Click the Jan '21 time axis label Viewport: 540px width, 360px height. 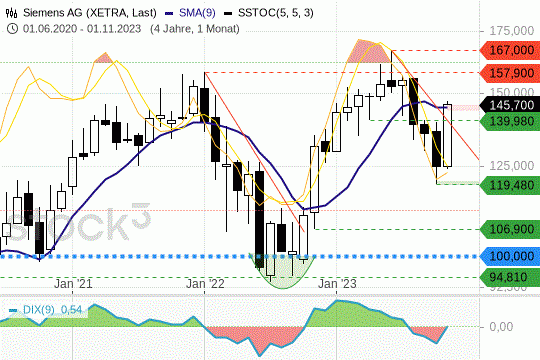pos(73,284)
